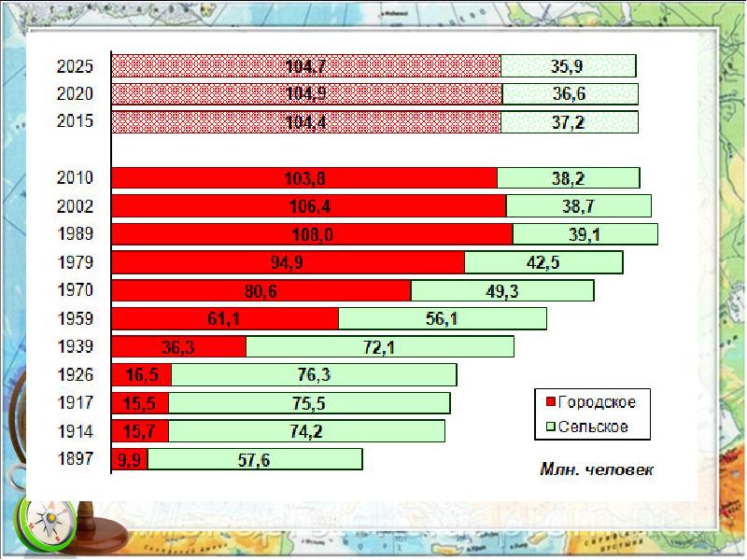
Task: Click the 56,1 rural bar for 1959
Action: click(x=443, y=319)
